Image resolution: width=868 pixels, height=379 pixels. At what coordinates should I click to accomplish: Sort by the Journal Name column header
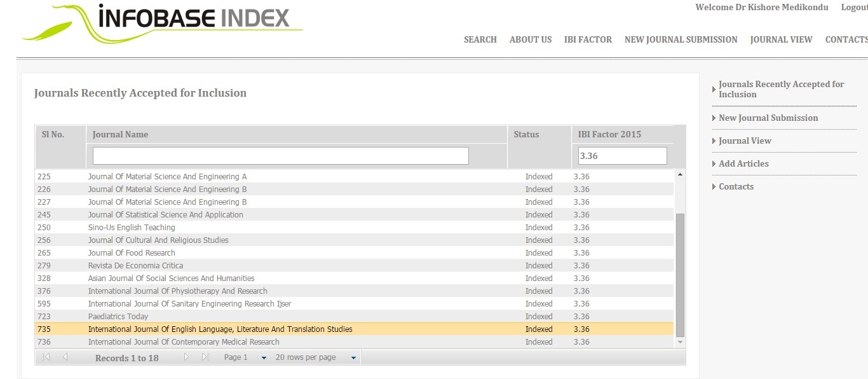[x=120, y=134]
